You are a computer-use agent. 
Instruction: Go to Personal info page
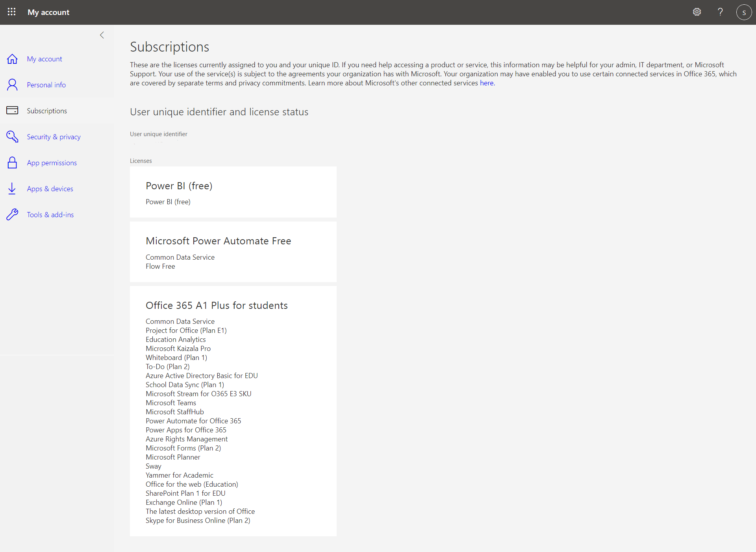(x=46, y=85)
